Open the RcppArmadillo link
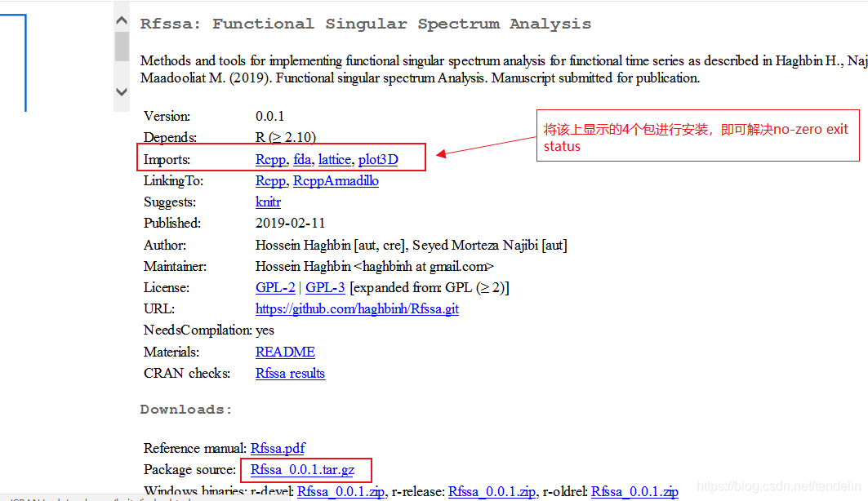 pyautogui.click(x=336, y=181)
